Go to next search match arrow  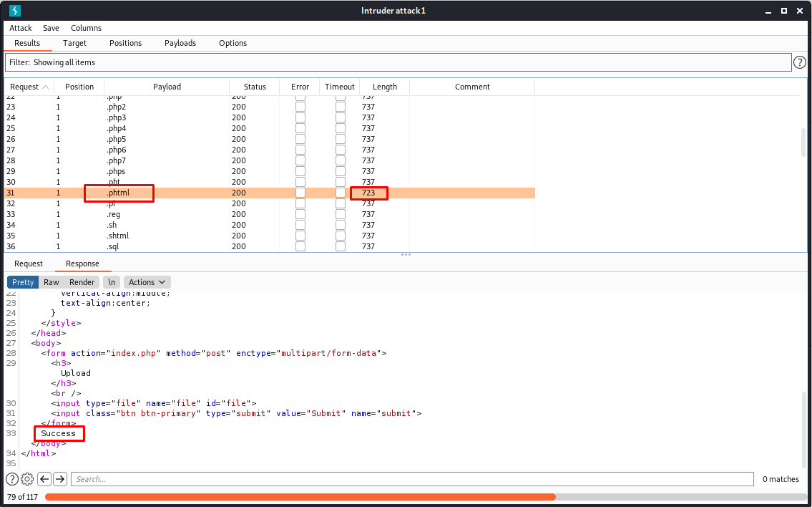[x=60, y=479]
